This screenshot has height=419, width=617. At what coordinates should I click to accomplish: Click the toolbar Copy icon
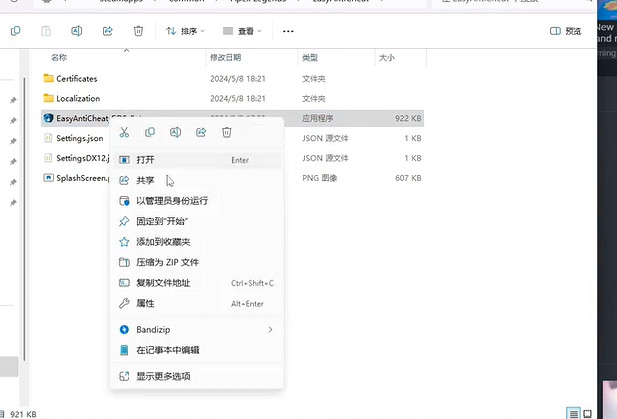pyautogui.click(x=15, y=31)
